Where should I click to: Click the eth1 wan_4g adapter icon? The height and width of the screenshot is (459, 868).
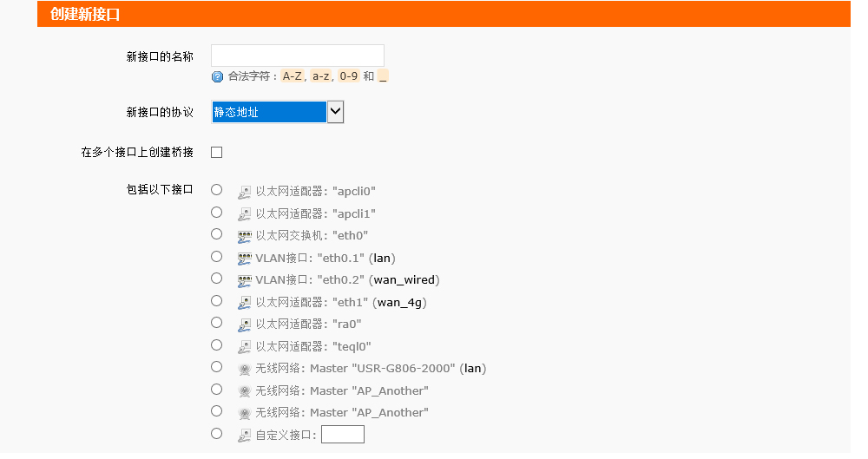tap(244, 302)
